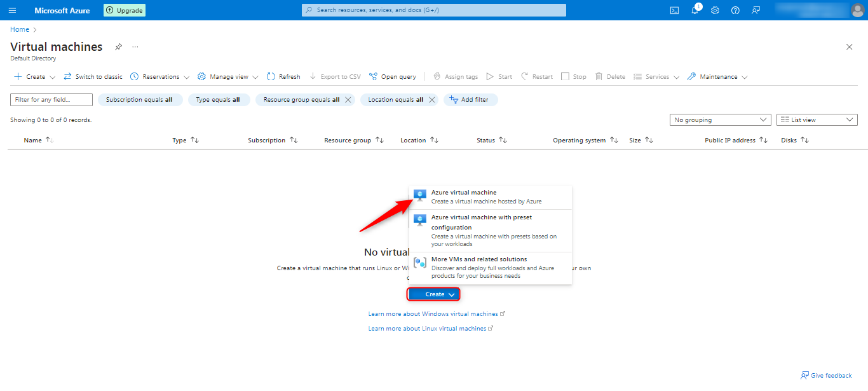Click Add filter
Image resolution: width=868 pixels, height=391 pixels.
pos(470,100)
